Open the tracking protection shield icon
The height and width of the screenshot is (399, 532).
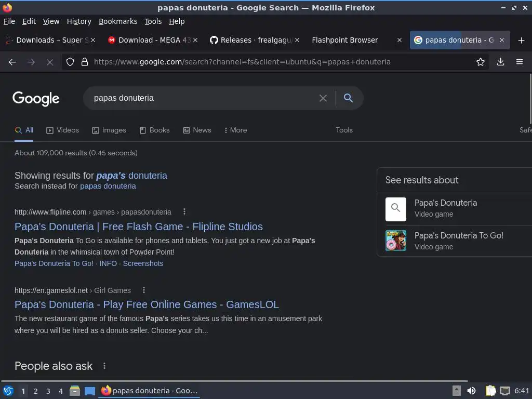coord(70,62)
